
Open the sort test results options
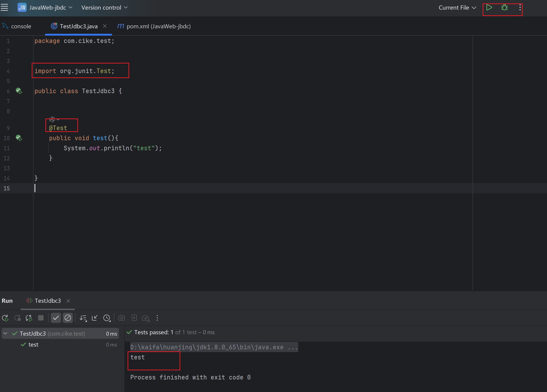coord(83,318)
